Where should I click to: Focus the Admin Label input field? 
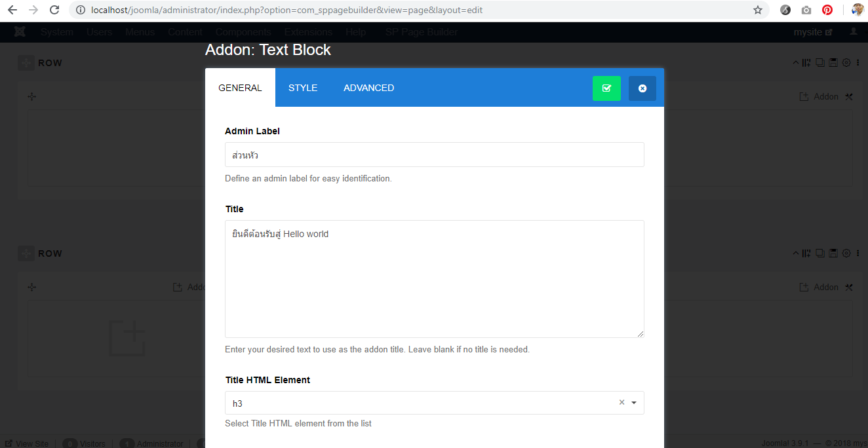coord(434,155)
